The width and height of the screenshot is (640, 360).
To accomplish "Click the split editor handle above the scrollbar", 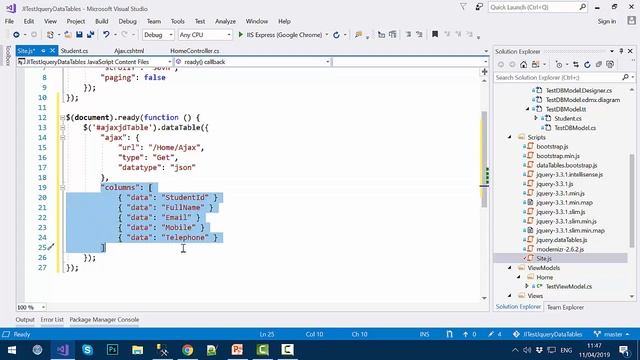I will click(484, 72).
